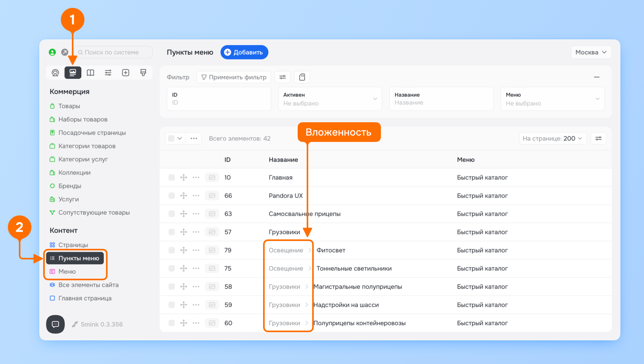Check the row checkbox for ID 63

[172, 214]
